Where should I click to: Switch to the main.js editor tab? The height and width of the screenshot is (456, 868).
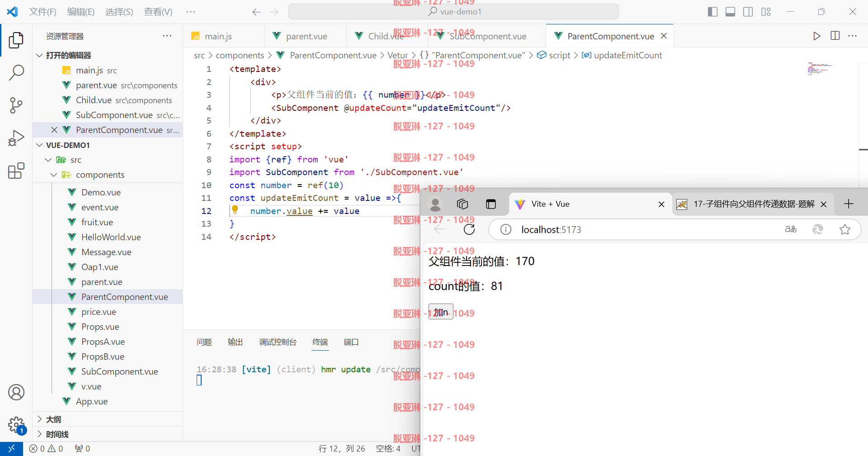coord(223,36)
